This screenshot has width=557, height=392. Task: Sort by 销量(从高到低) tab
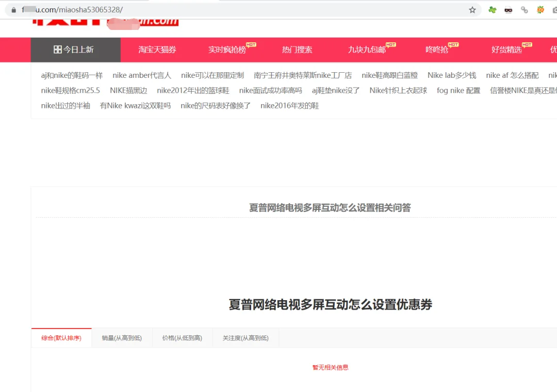click(122, 338)
